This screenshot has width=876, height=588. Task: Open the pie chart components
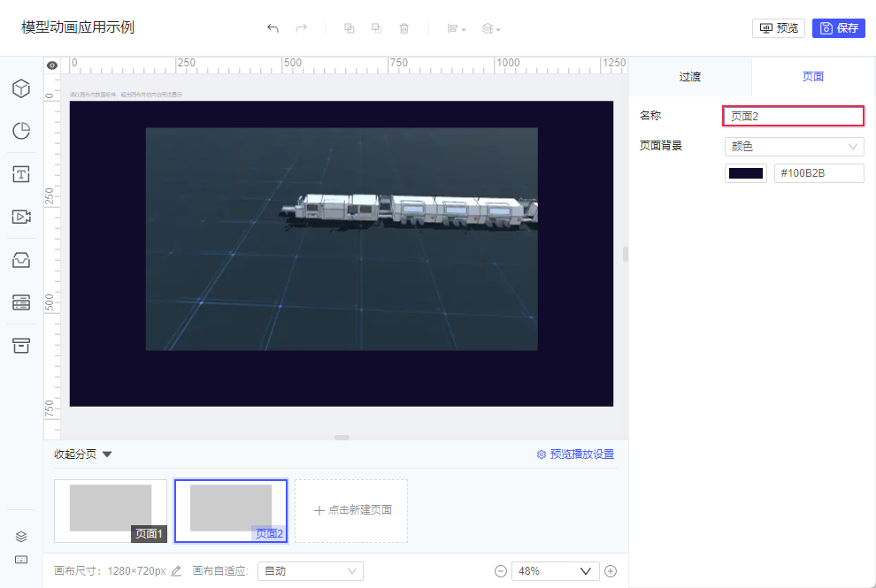click(x=21, y=131)
